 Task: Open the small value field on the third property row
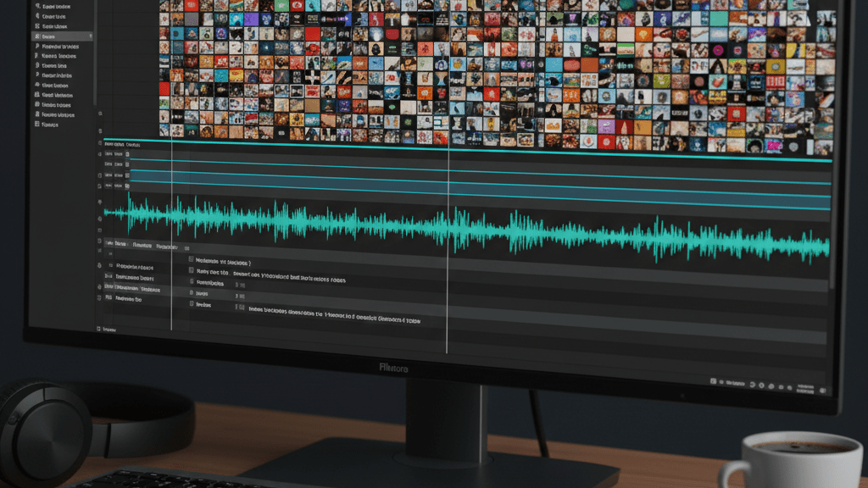pos(241,285)
